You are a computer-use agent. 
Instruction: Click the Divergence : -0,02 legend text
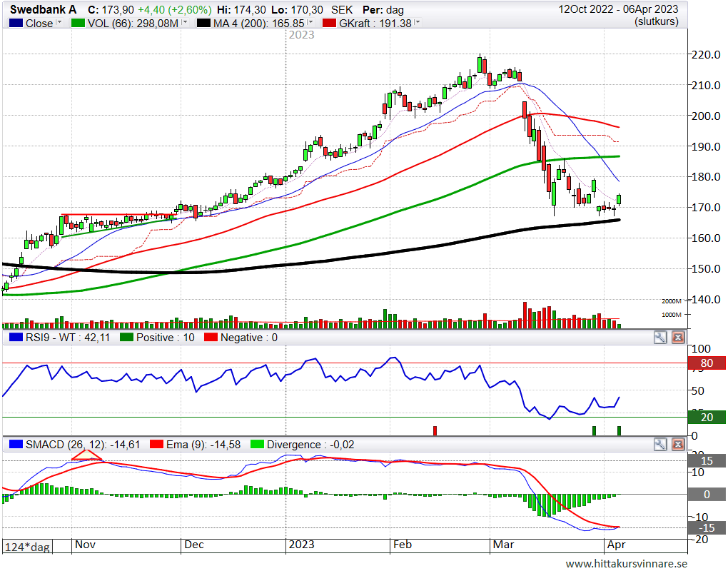(x=310, y=445)
